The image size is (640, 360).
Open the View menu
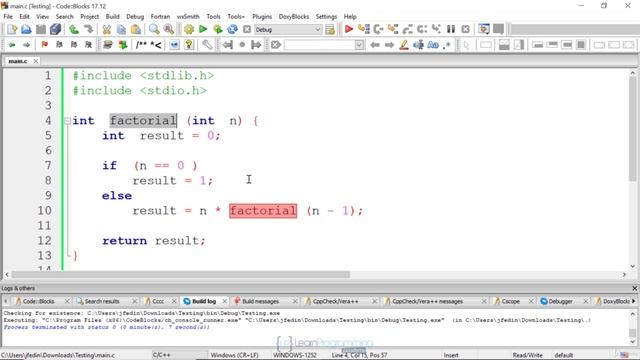coord(42,17)
